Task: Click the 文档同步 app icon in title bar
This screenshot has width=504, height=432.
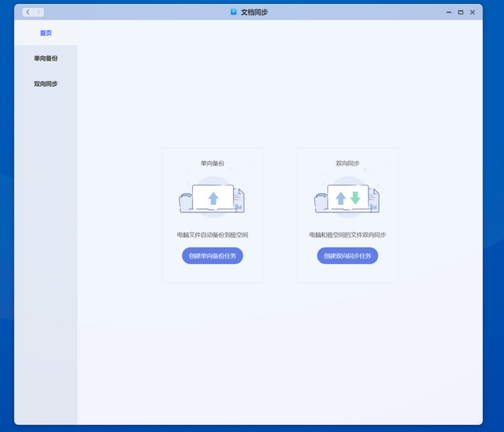Action: click(234, 12)
